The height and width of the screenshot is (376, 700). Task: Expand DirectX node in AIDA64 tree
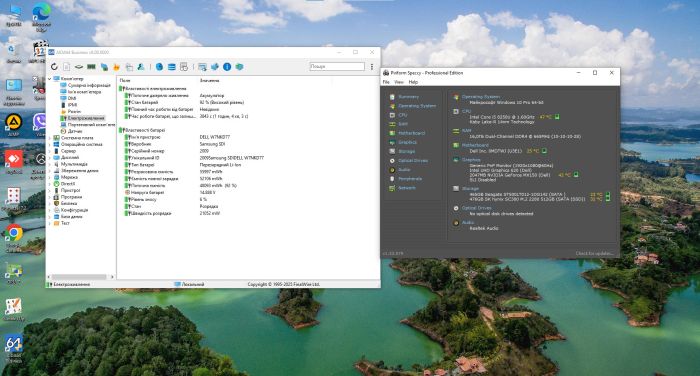pos(50,184)
